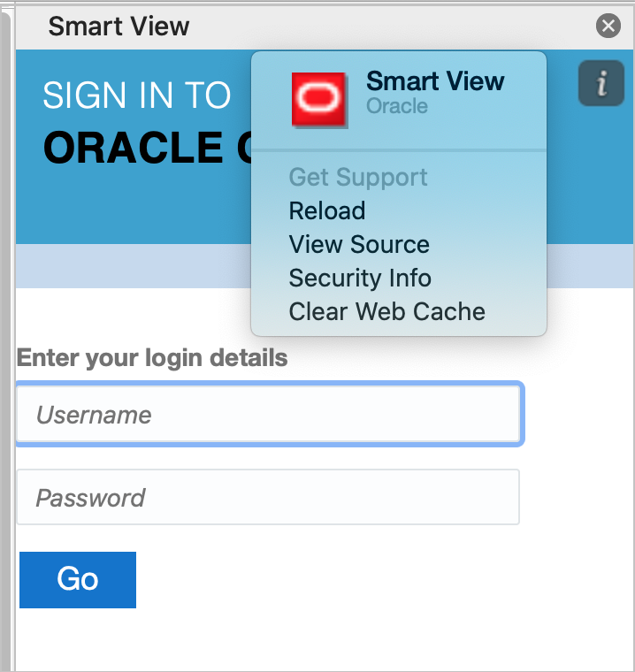The height and width of the screenshot is (672, 635).
Task: Focus the Username input field
Action: pyautogui.click(x=268, y=415)
